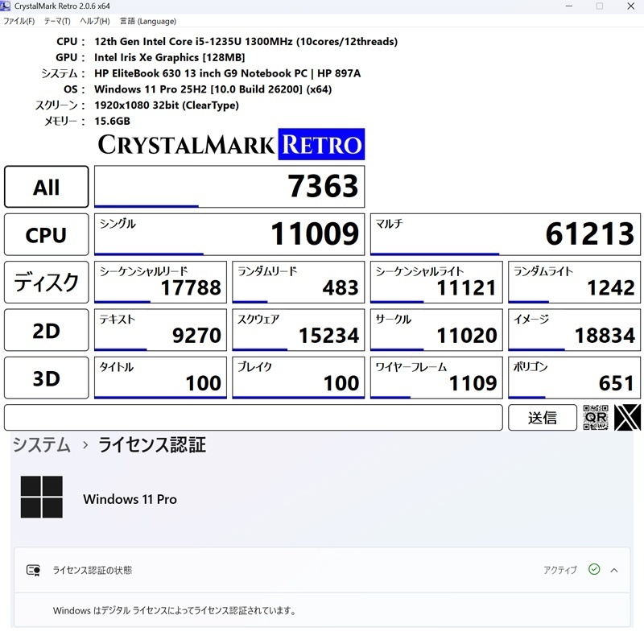Click the Windows 11 Pro edition text
Screen dimensions: 644x644
(x=130, y=499)
